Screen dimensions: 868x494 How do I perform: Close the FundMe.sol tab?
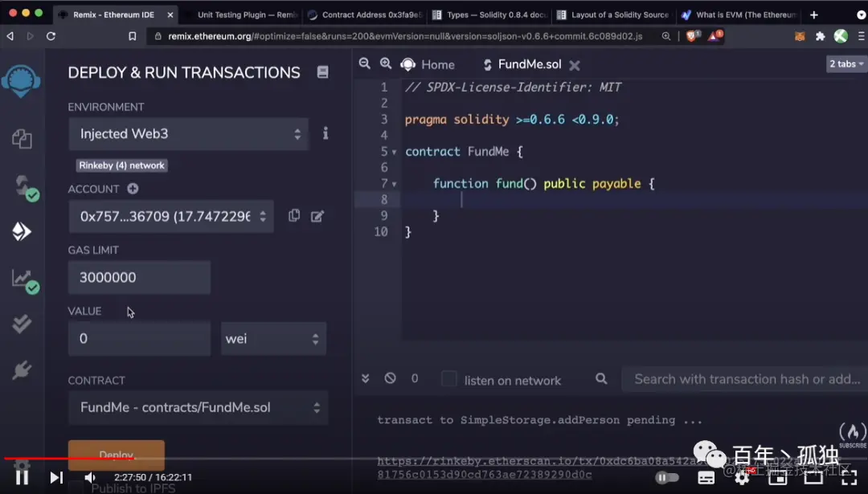pyautogui.click(x=575, y=65)
